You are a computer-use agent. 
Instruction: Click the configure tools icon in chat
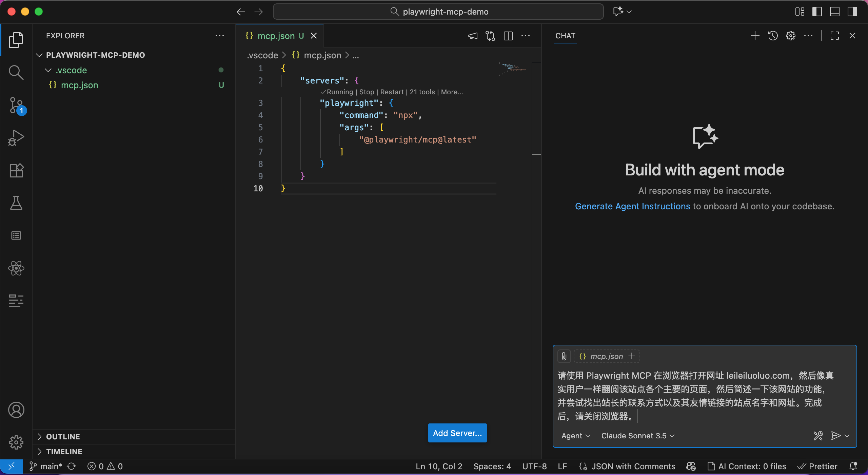pyautogui.click(x=818, y=436)
